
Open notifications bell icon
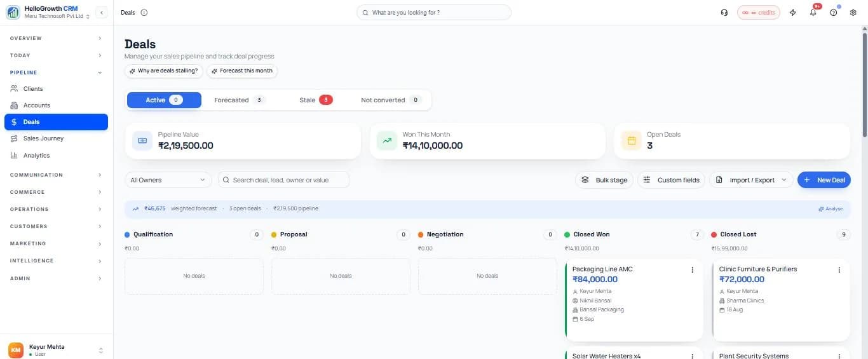click(x=813, y=13)
